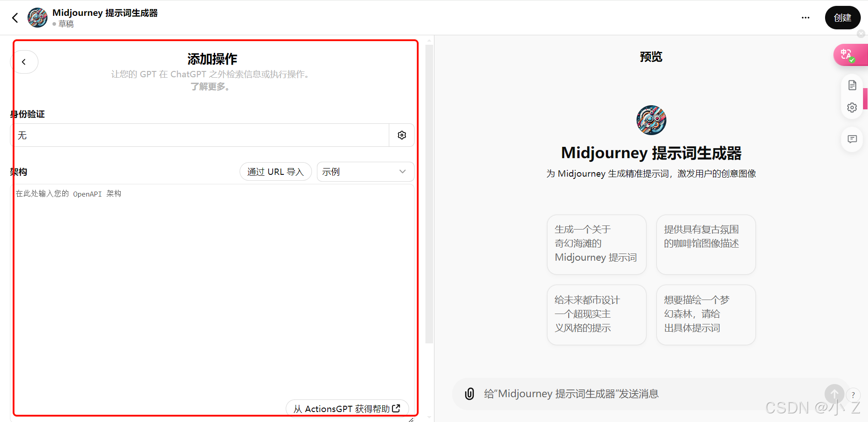This screenshot has height=422, width=868.
Task: Click the 身份验证 field showing 无
Action: point(199,135)
